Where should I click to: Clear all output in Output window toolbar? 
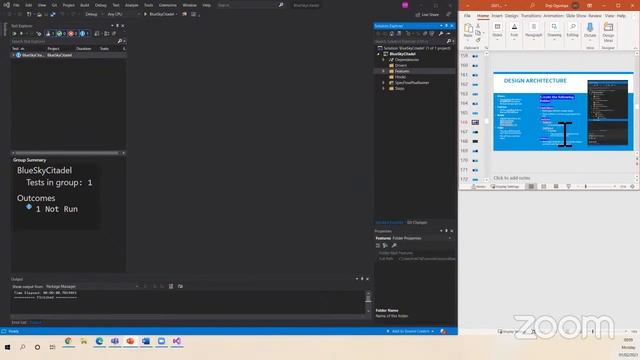171,286
